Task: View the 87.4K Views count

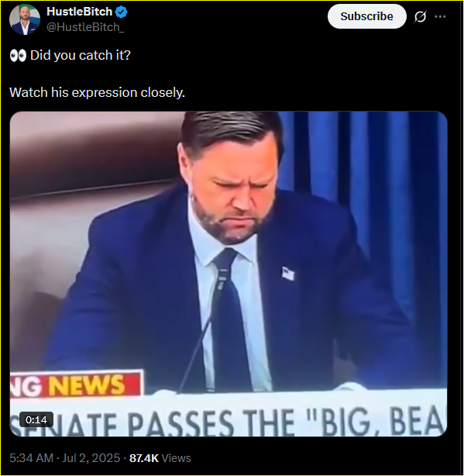Action: [160, 458]
